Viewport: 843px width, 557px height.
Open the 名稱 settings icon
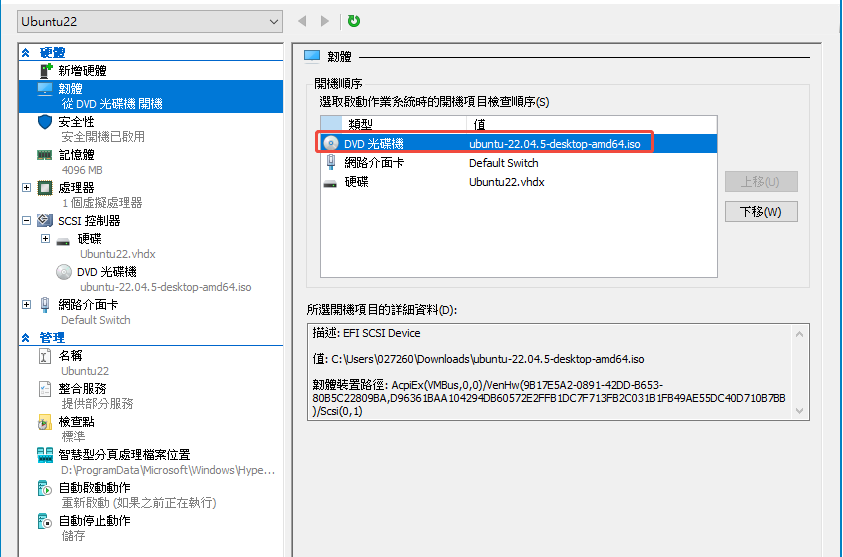coord(45,356)
